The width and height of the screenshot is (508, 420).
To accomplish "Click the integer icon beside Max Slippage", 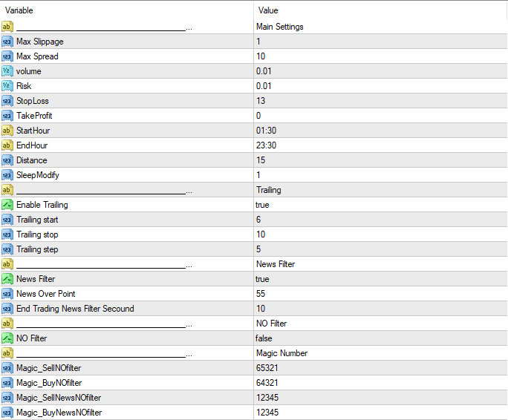I will point(7,42).
